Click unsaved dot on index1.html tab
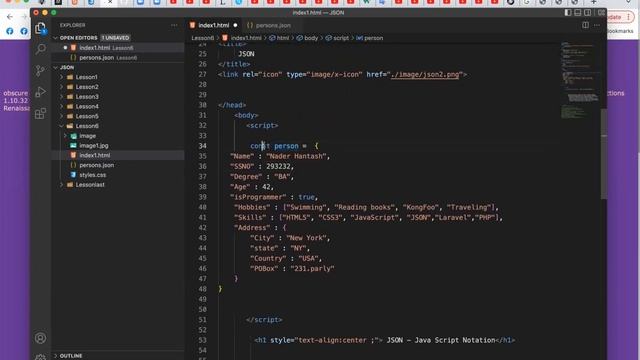 pos(235,25)
